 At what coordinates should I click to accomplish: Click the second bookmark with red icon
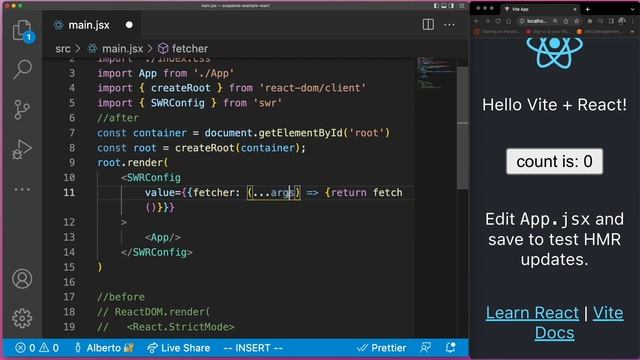pyautogui.click(x=547, y=31)
